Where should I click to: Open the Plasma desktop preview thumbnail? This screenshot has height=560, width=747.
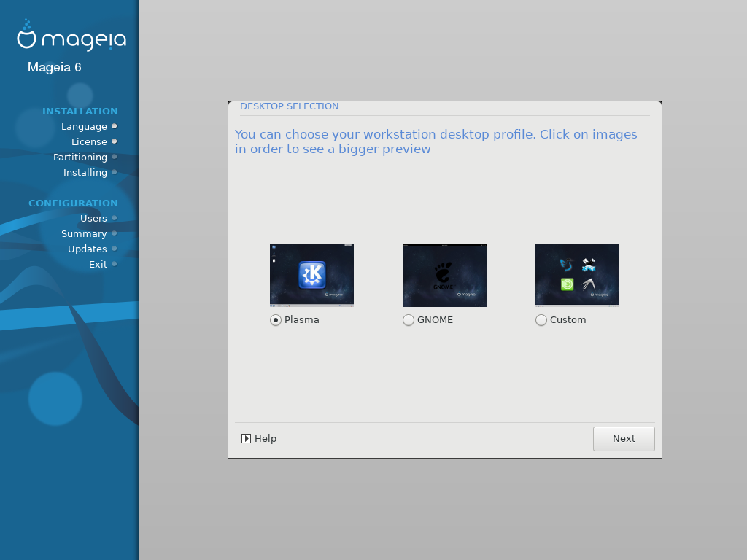(311, 275)
